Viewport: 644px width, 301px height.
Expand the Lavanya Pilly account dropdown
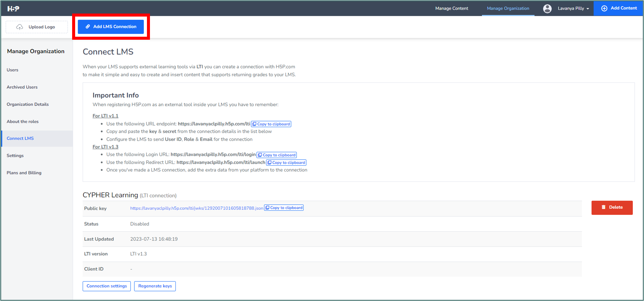(574, 8)
